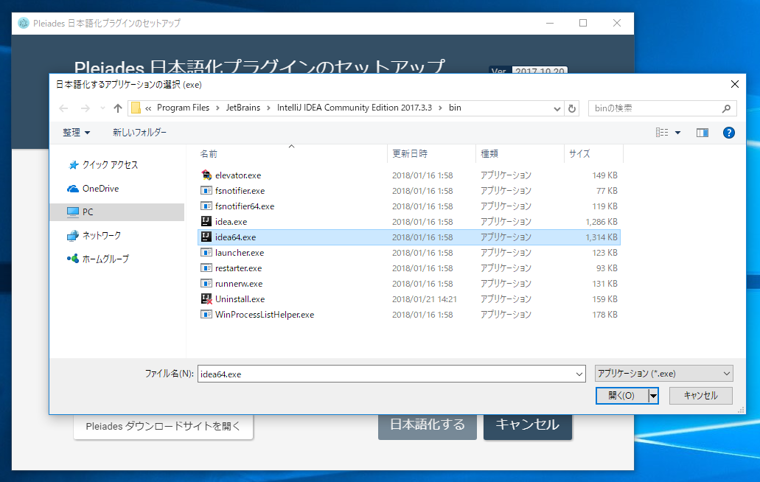Change view layout icon
The width and height of the screenshot is (760, 482).
[x=662, y=132]
